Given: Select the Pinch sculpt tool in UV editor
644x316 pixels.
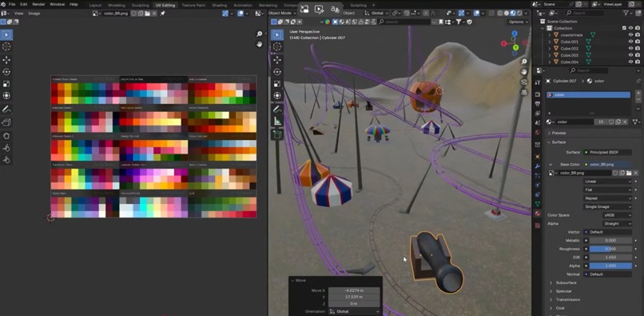Looking at the screenshot, I should coord(6,160).
